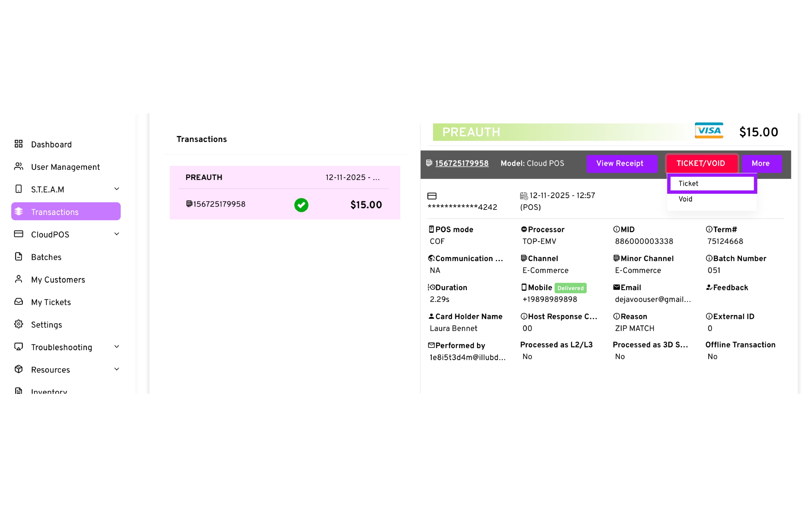Click the View Receipt button
Screen dimensions: 812x507
tap(619, 164)
